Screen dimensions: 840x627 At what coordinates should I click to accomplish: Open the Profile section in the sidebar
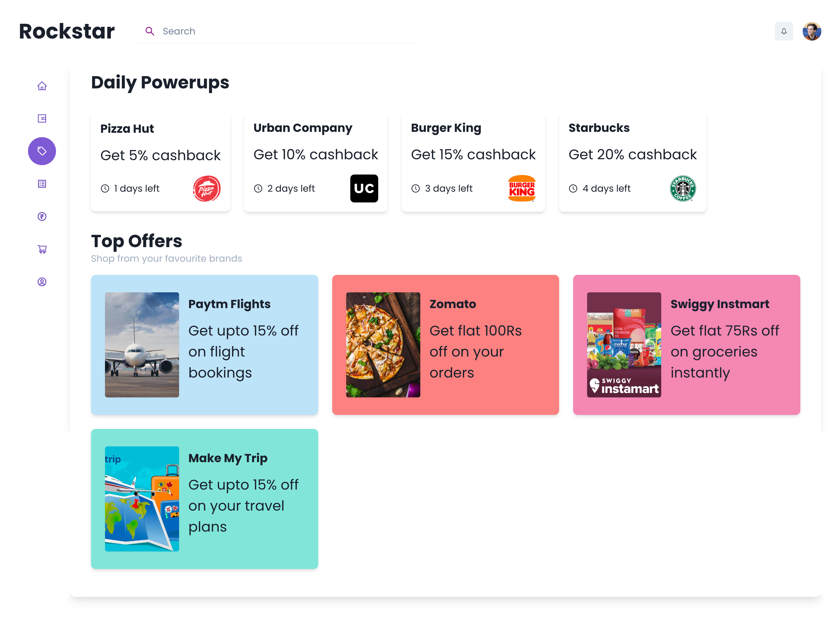click(42, 282)
